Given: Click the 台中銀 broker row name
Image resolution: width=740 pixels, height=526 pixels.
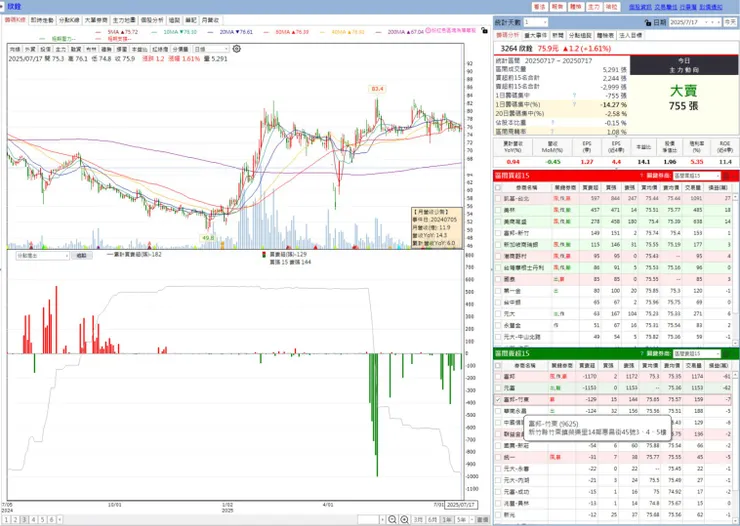Looking at the screenshot, I should click(512, 302).
